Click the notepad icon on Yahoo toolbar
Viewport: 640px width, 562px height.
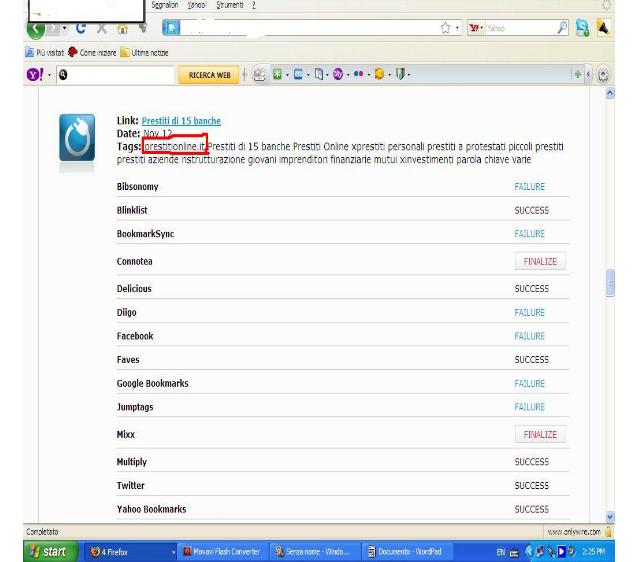(319, 74)
